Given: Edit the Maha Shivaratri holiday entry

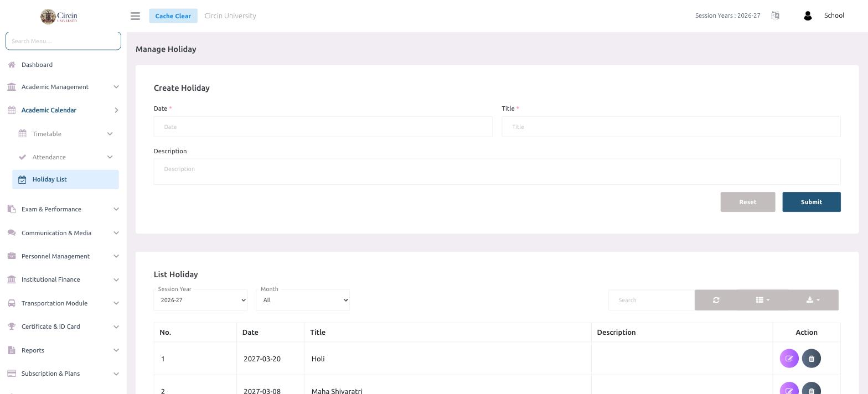Looking at the screenshot, I should pos(789,389).
